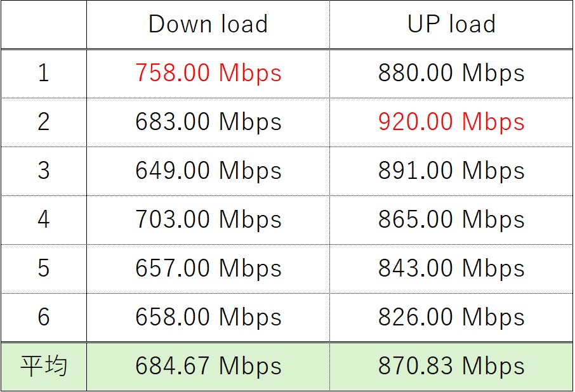Click the 703.00 Mbps download cell
The width and height of the screenshot is (575, 392).
click(x=208, y=220)
